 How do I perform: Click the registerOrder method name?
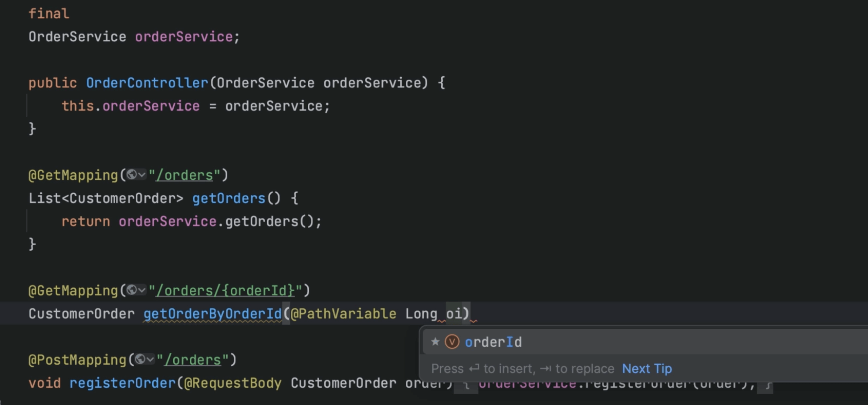[122, 383]
